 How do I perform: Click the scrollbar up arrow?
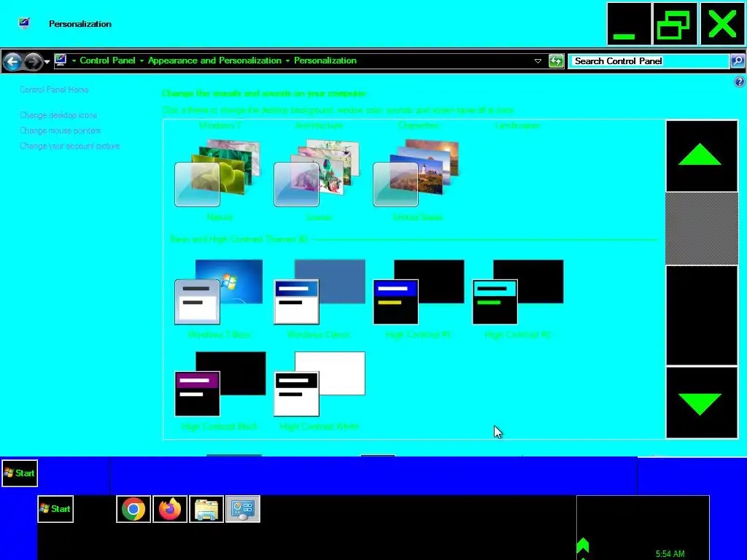pos(701,156)
